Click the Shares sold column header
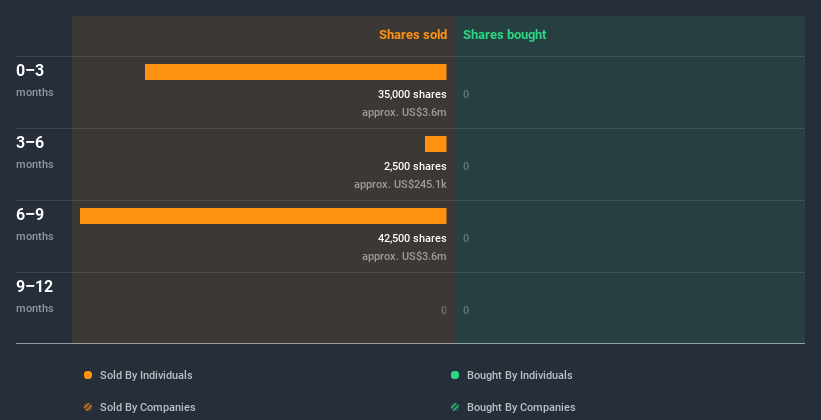 point(413,35)
